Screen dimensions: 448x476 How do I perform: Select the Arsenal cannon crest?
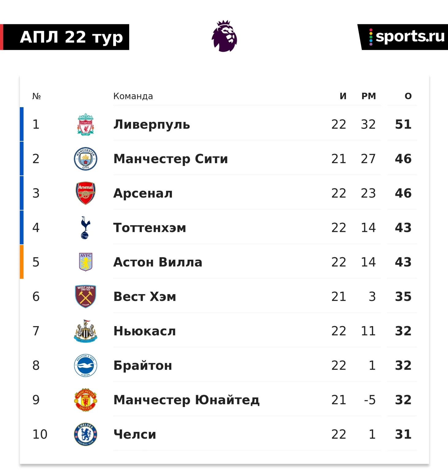tap(86, 193)
